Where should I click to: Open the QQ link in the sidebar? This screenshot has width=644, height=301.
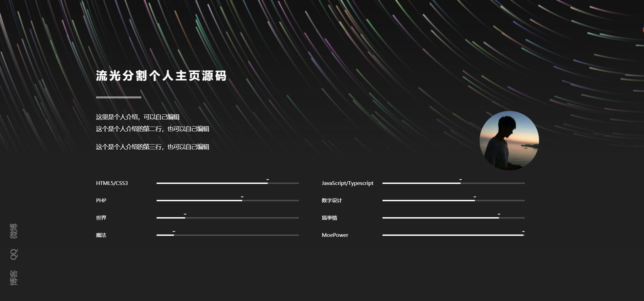click(x=14, y=254)
